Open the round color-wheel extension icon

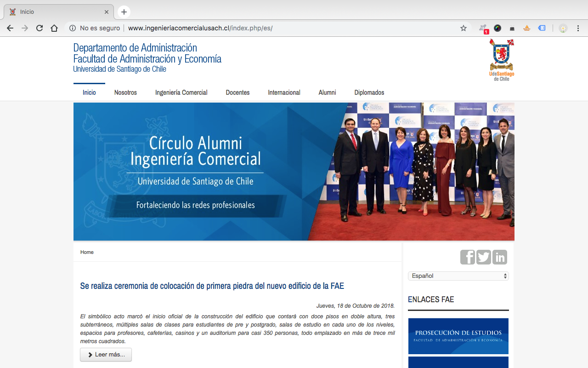[x=498, y=28]
